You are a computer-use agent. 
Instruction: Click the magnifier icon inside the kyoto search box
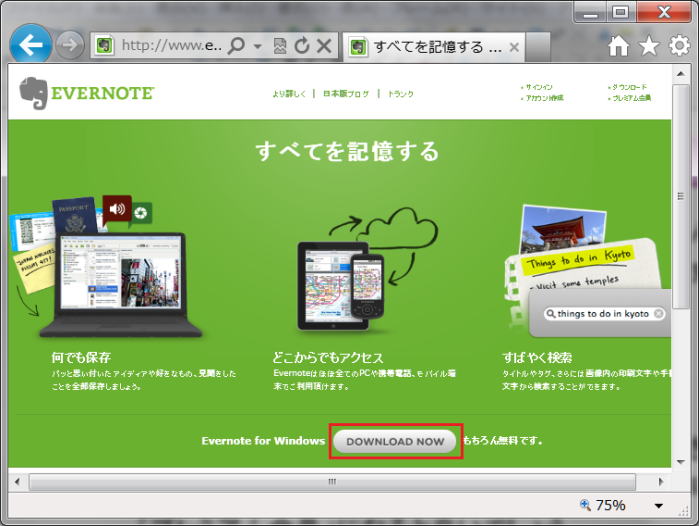tap(551, 314)
